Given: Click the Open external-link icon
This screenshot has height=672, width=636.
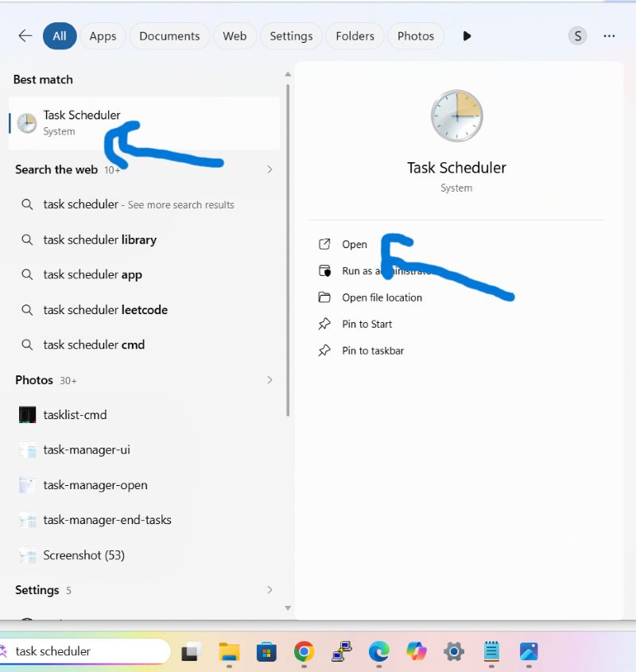Looking at the screenshot, I should click(324, 244).
